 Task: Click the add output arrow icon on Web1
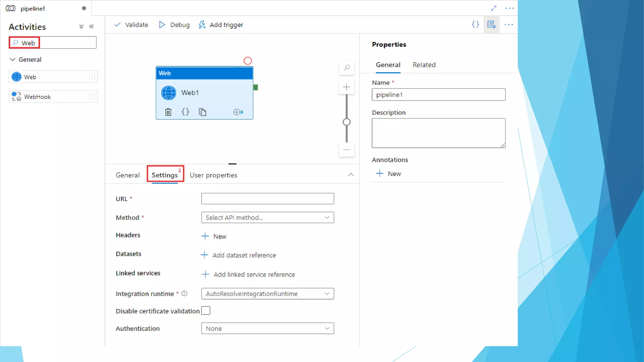coord(238,112)
